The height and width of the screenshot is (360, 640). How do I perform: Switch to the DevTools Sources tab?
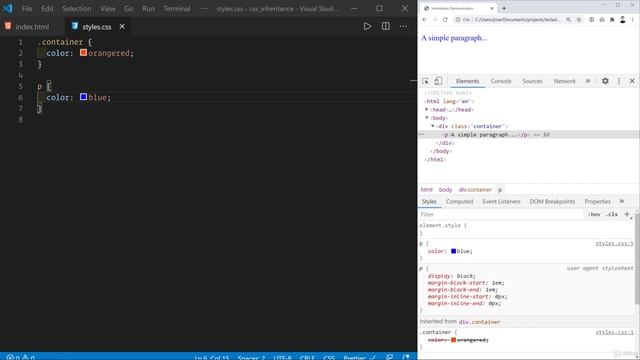pyautogui.click(x=532, y=81)
